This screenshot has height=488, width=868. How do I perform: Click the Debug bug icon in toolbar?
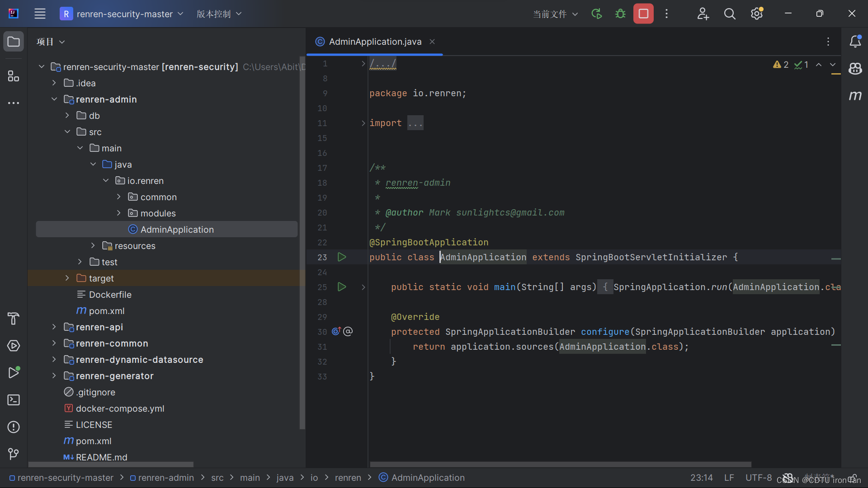pyautogui.click(x=620, y=14)
